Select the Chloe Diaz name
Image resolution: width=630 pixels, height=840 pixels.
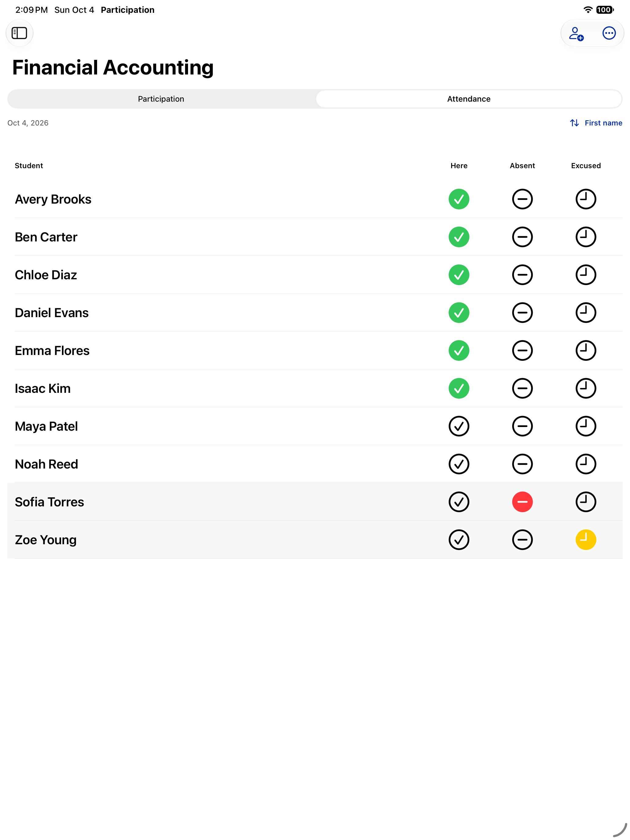click(x=46, y=275)
